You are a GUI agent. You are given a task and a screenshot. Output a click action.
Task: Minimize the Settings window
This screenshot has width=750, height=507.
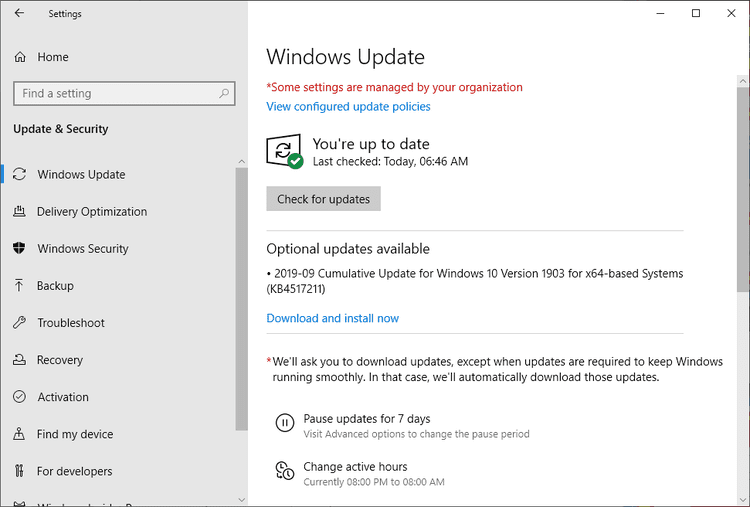tap(661, 13)
